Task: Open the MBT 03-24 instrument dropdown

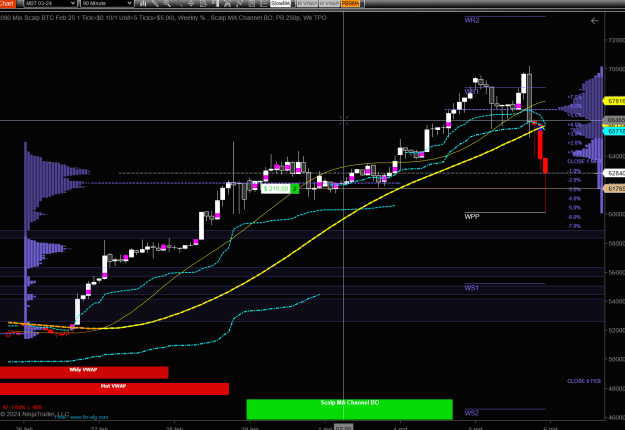Action: pos(50,3)
